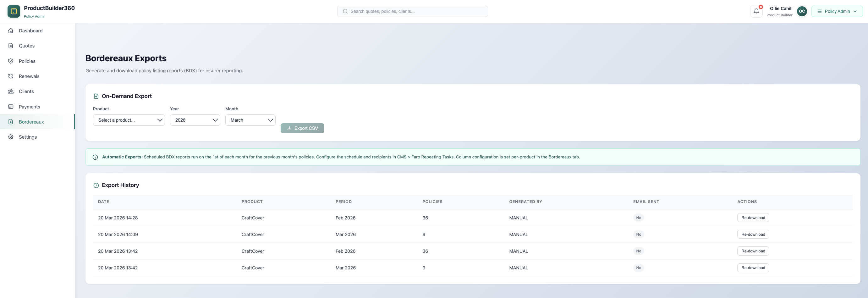Click date cell 20 Mar 2026 14:28
The height and width of the screenshot is (298, 868).
118,218
